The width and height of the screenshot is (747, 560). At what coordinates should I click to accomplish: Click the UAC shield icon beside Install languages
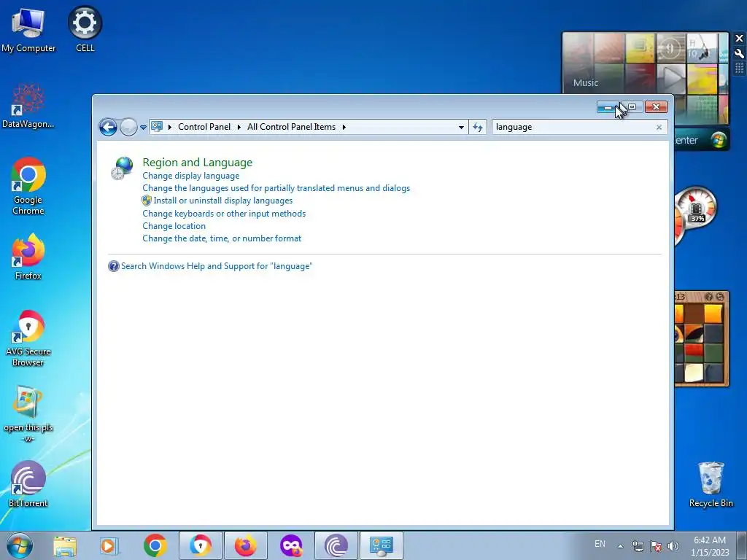pos(147,201)
